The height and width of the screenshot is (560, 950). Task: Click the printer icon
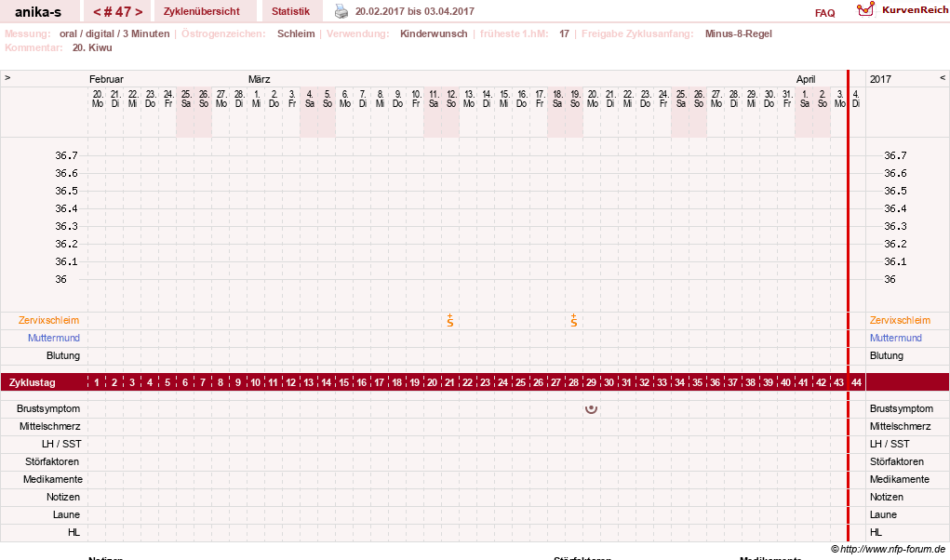[x=341, y=11]
